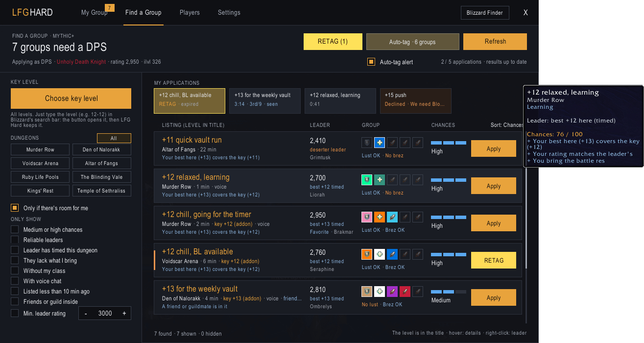Screen dimensions: 644x343
Task: Select the Find a Group tab
Action: [x=143, y=12]
